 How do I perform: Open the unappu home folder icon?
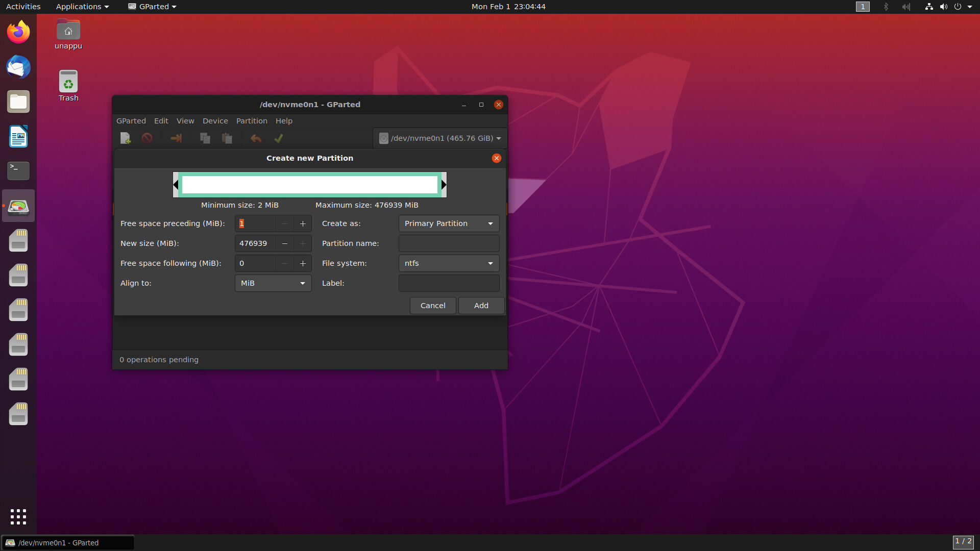[68, 34]
